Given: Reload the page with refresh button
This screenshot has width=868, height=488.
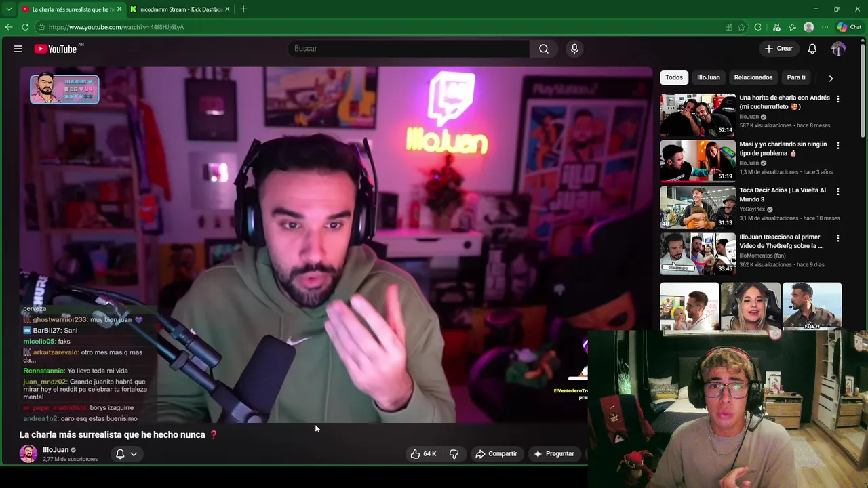Looking at the screenshot, I should pos(25,27).
